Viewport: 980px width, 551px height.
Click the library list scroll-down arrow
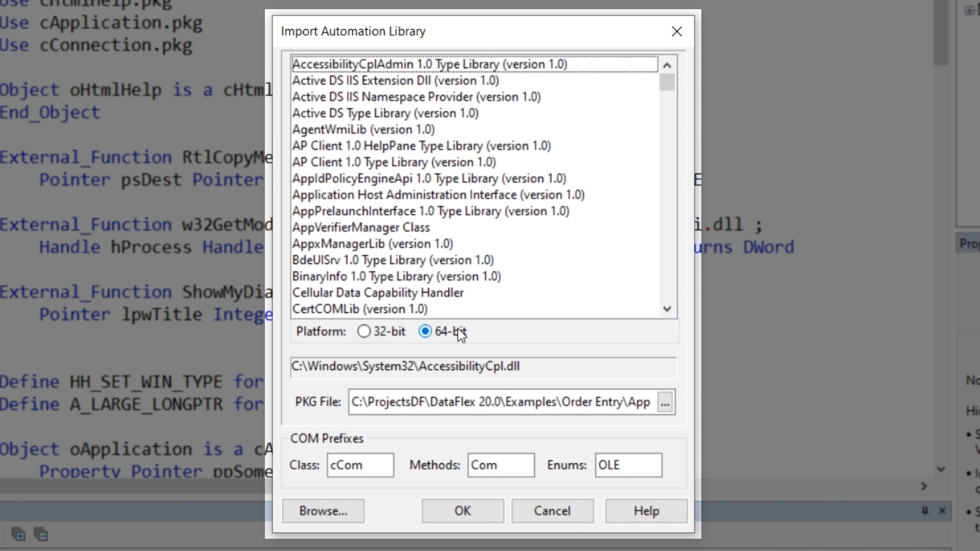(x=667, y=309)
